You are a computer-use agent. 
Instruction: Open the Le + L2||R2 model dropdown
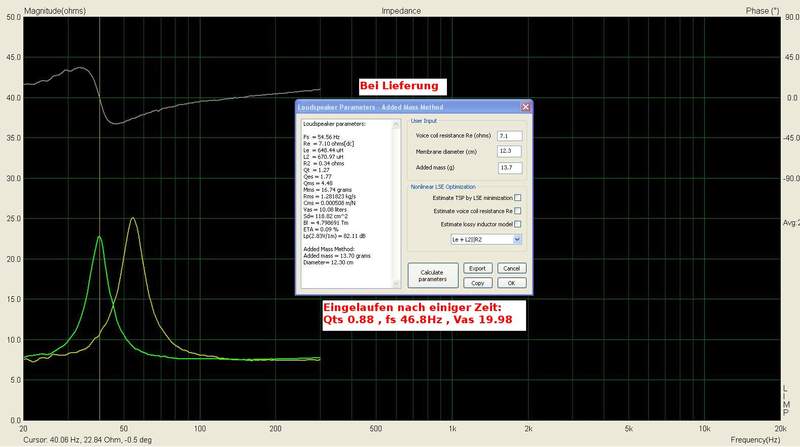coord(517,240)
